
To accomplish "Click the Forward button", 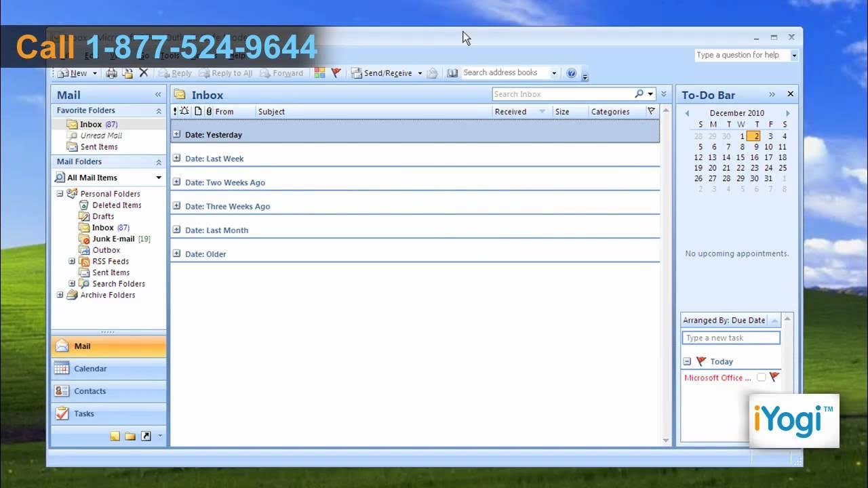I will click(281, 73).
